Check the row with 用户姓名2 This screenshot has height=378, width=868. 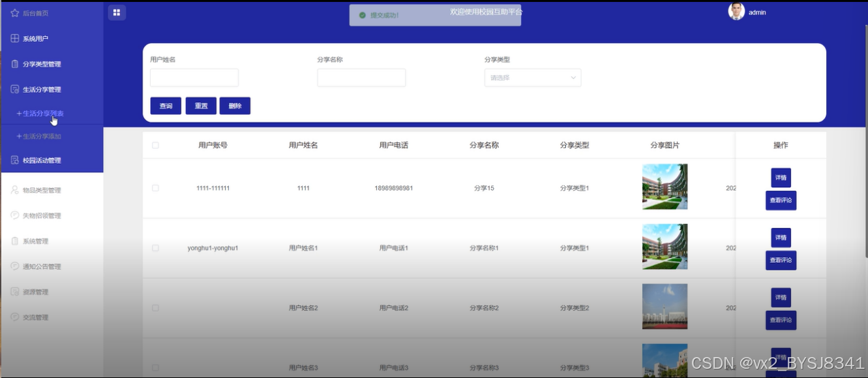pos(155,308)
